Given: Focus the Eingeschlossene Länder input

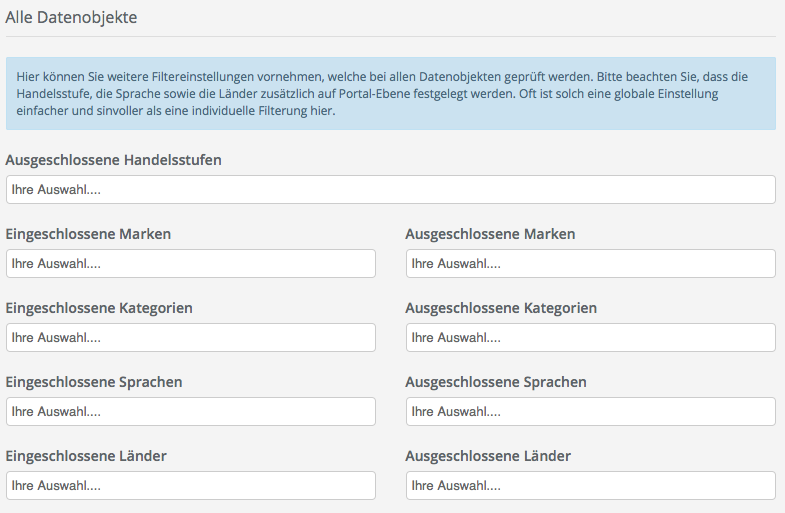Looking at the screenshot, I should (x=190, y=486).
